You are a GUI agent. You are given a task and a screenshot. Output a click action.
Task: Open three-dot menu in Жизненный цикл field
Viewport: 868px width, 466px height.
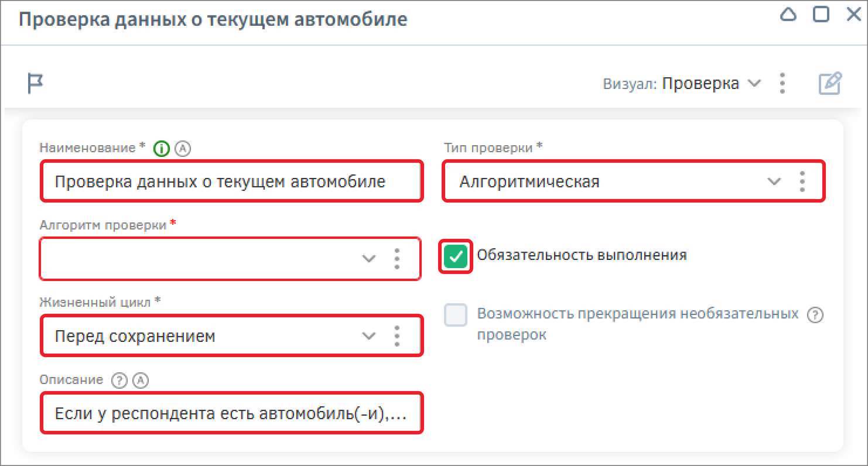coord(397,336)
